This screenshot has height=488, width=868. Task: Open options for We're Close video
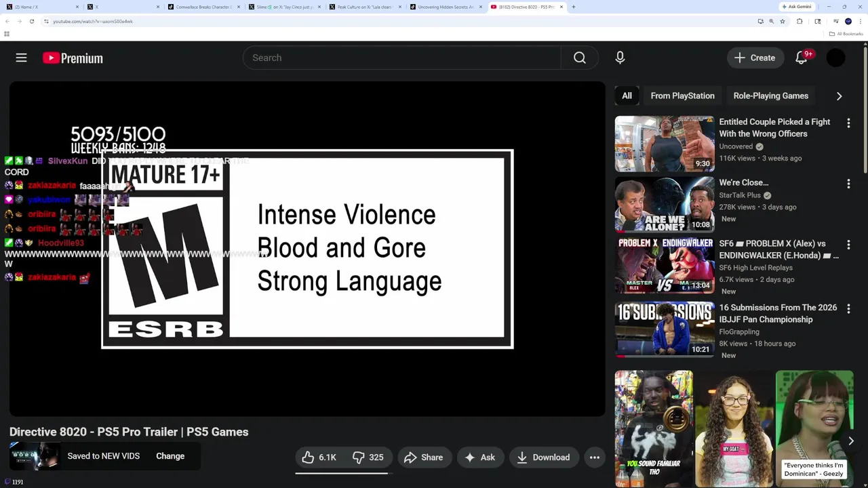(848, 184)
